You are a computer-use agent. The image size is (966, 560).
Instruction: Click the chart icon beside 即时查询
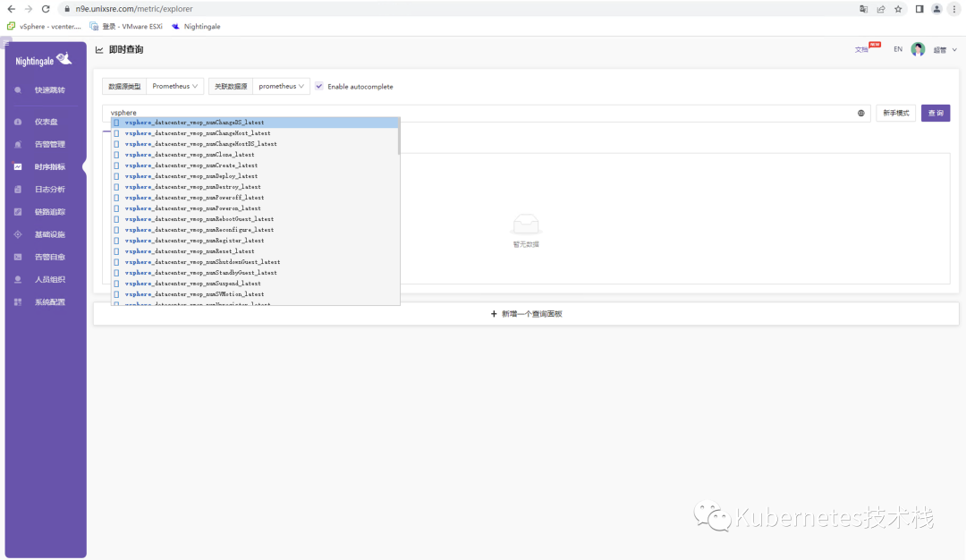tap(99, 50)
